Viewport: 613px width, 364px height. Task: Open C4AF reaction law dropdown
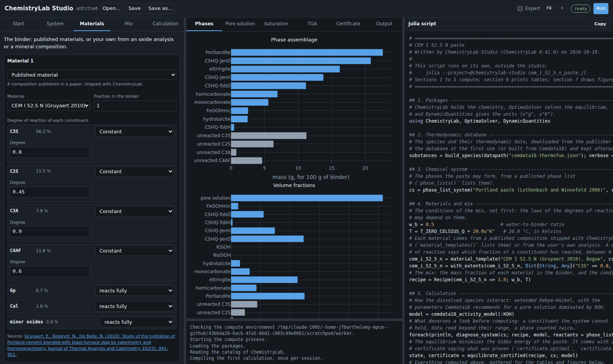coord(134,251)
